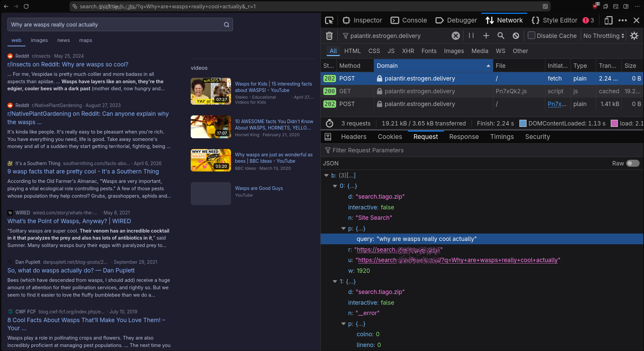Pause network log recording

(x=471, y=36)
